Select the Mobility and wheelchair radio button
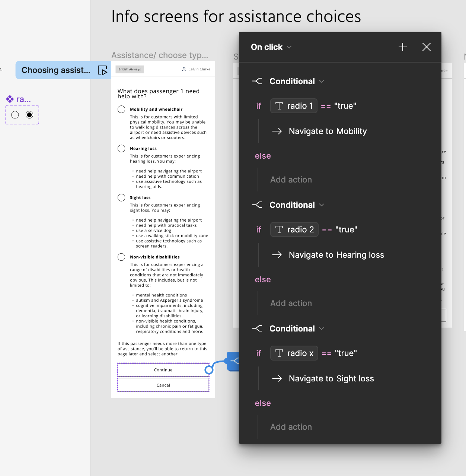The image size is (466, 476). [121, 110]
